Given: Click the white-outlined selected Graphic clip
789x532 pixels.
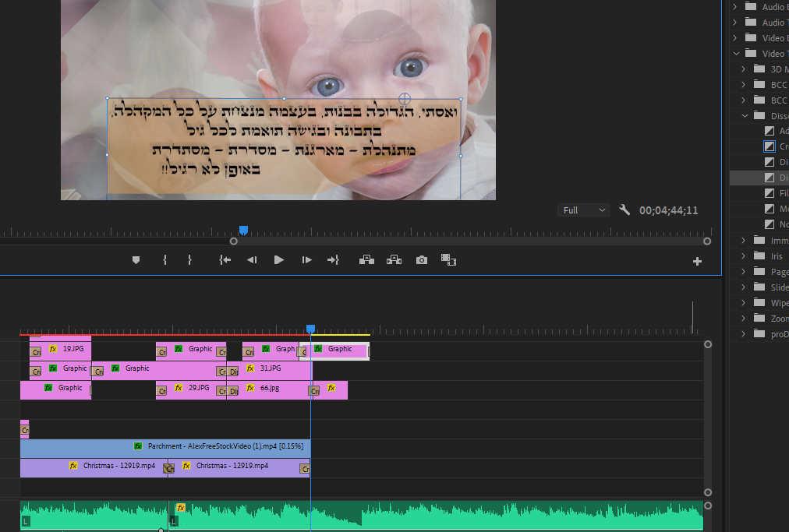Looking at the screenshot, I should pyautogui.click(x=334, y=351).
